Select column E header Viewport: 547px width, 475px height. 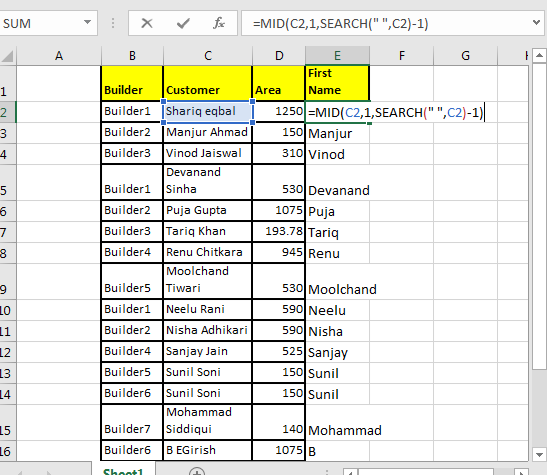337,55
